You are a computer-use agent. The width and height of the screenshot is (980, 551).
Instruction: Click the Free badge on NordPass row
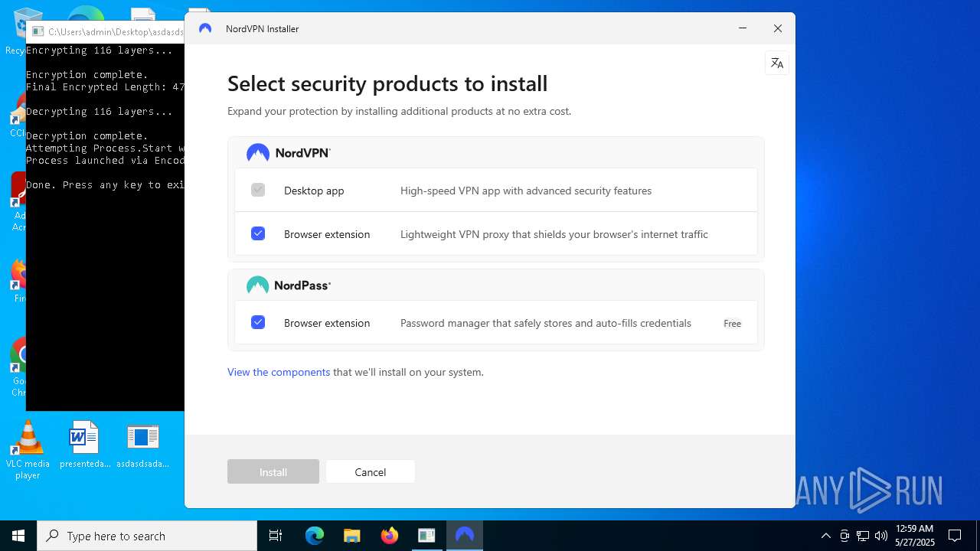733,324
